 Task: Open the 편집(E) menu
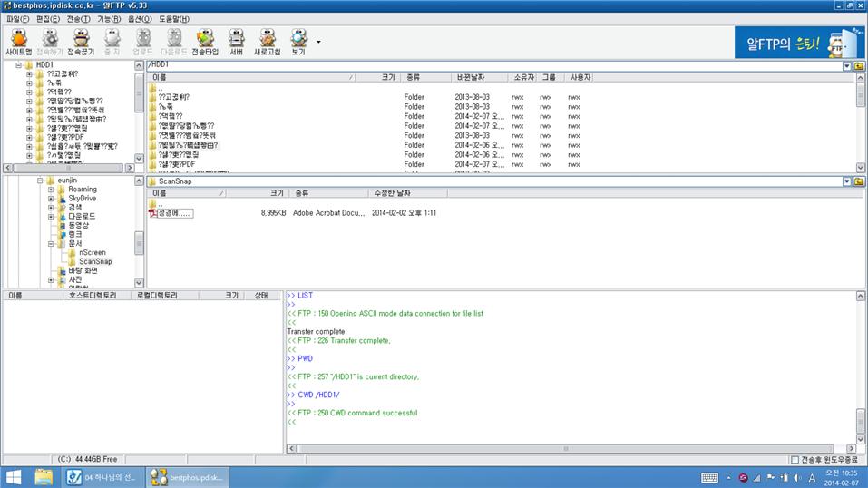coord(47,19)
